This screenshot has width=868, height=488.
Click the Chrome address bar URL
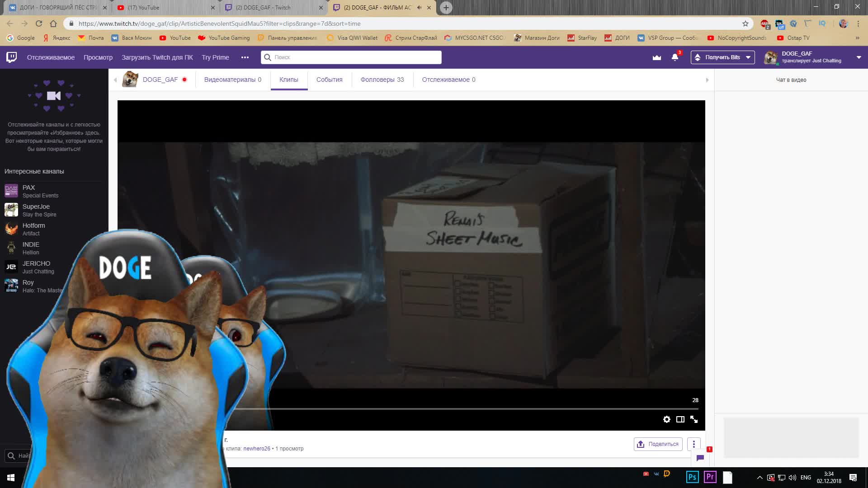(x=219, y=23)
